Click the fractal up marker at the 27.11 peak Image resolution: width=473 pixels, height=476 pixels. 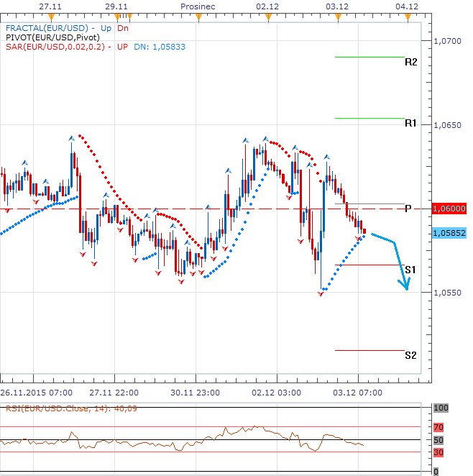tap(71, 136)
